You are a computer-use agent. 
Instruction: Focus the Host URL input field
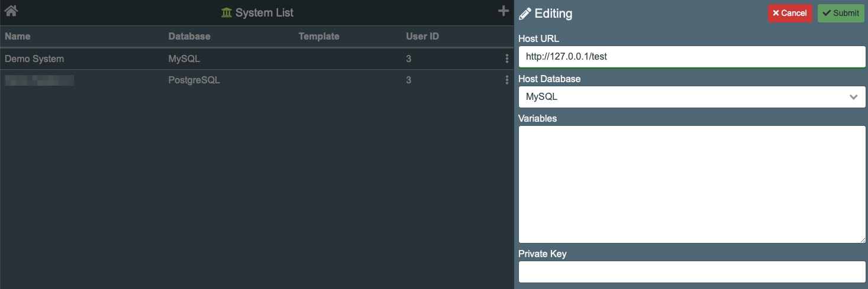[x=691, y=57]
